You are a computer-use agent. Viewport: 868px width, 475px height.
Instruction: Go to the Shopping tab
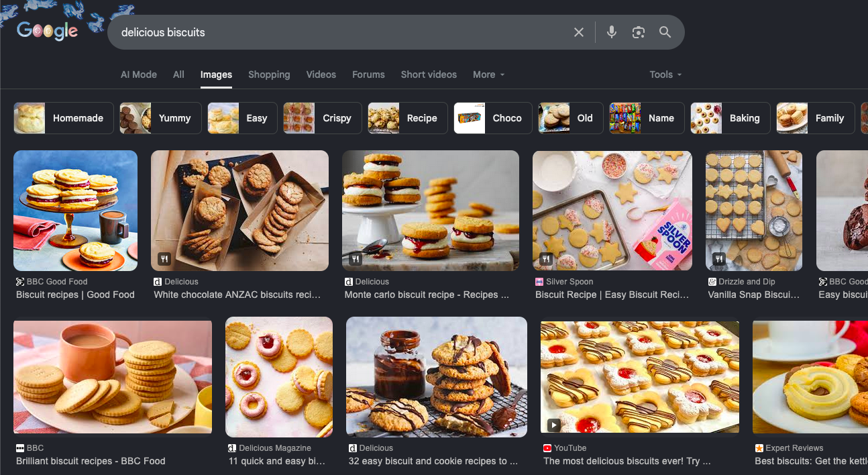(x=269, y=74)
